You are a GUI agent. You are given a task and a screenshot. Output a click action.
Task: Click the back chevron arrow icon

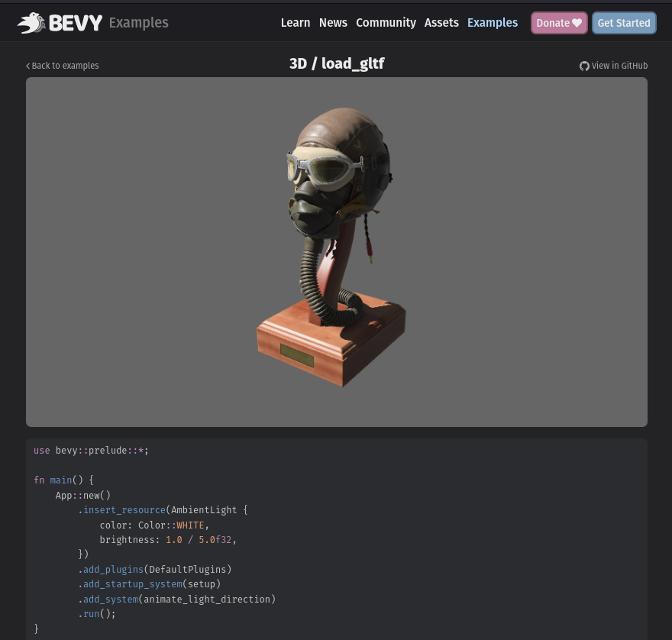pos(28,66)
